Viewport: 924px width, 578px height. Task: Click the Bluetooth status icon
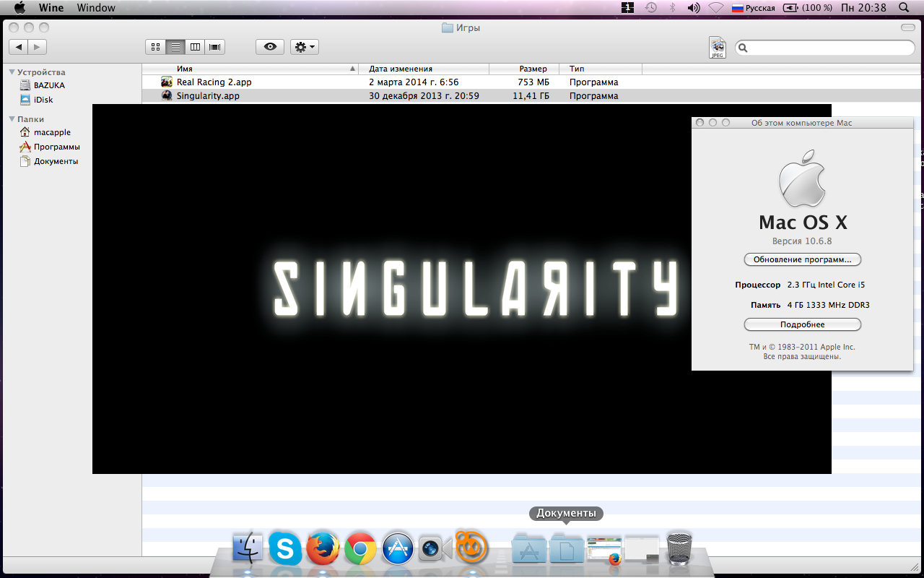tap(673, 8)
